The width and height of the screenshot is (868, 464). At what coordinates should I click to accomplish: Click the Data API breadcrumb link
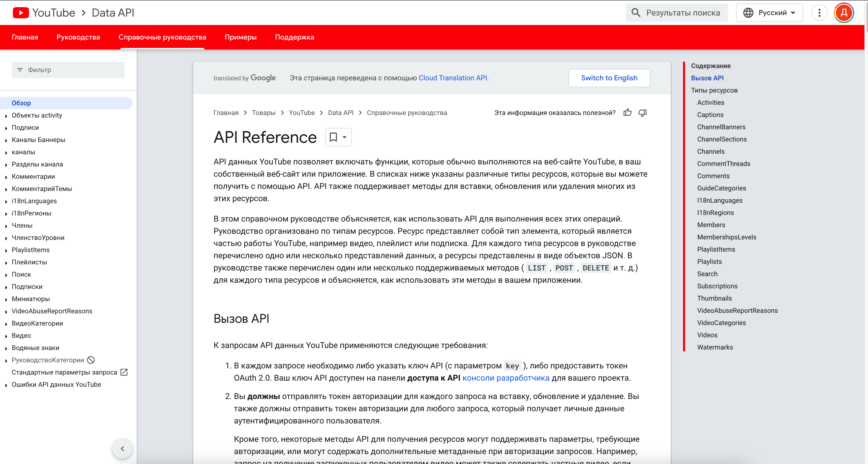(x=341, y=113)
